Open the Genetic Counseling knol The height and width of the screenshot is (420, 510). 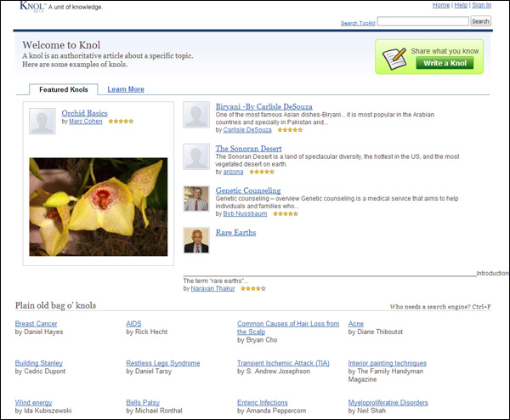248,190
